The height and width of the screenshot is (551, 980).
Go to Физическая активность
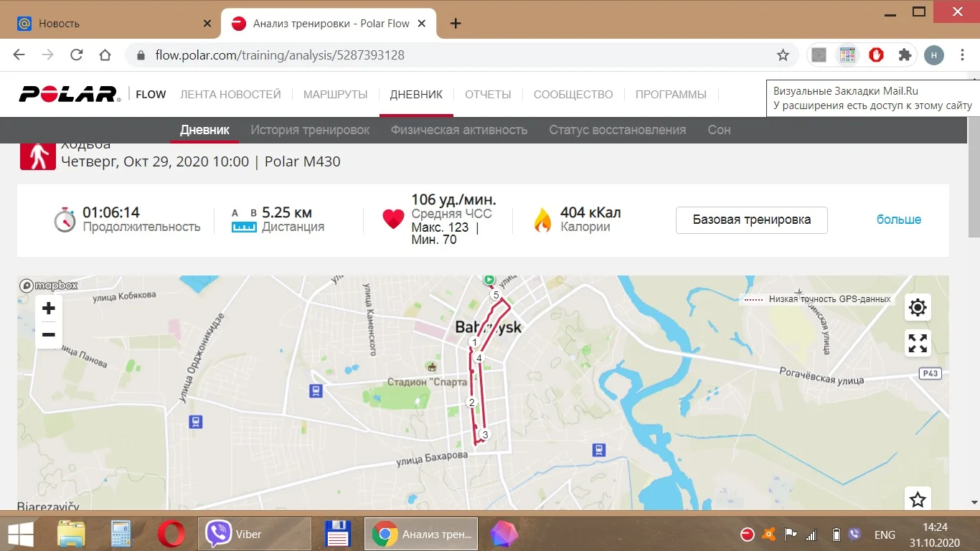point(459,130)
